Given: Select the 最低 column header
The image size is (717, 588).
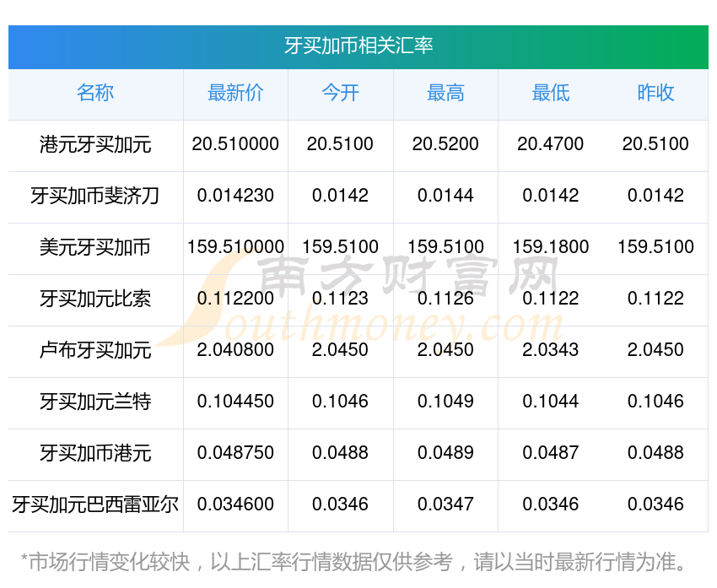Looking at the screenshot, I should point(550,94).
